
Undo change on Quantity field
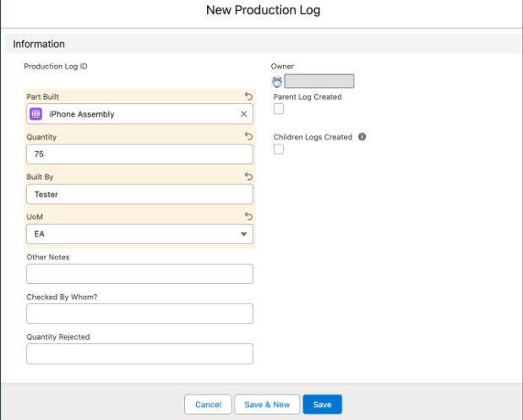(x=248, y=136)
